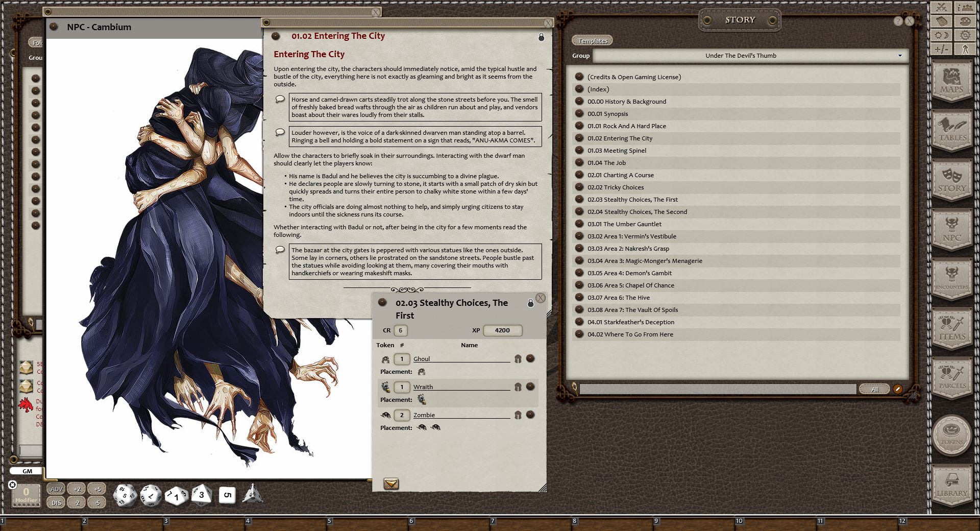Click the Templates button in Story window
This screenshot has width=980, height=531.
tap(593, 41)
